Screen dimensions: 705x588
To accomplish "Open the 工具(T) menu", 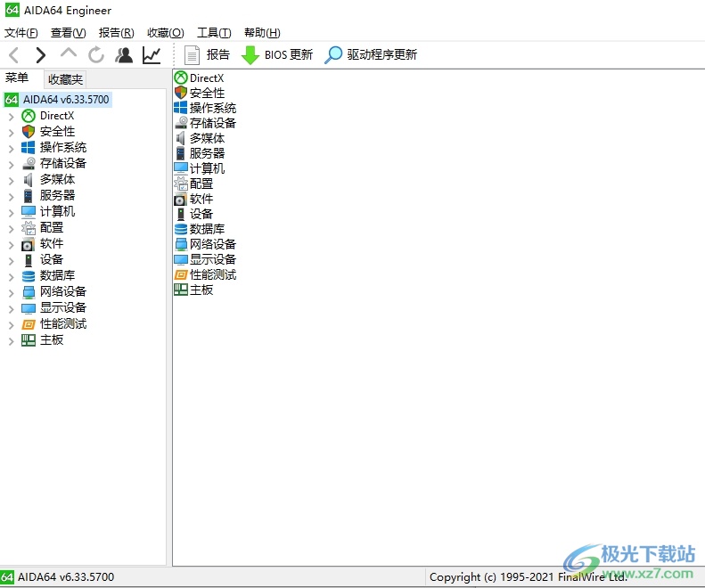I will [x=214, y=33].
